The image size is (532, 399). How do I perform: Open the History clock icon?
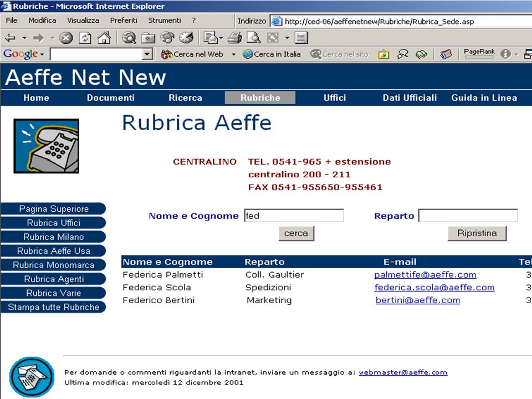[186, 38]
